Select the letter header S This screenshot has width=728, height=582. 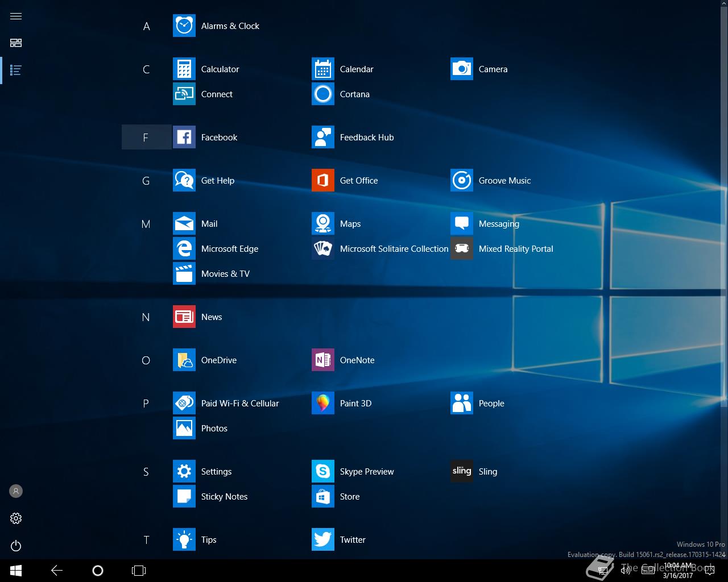146,472
